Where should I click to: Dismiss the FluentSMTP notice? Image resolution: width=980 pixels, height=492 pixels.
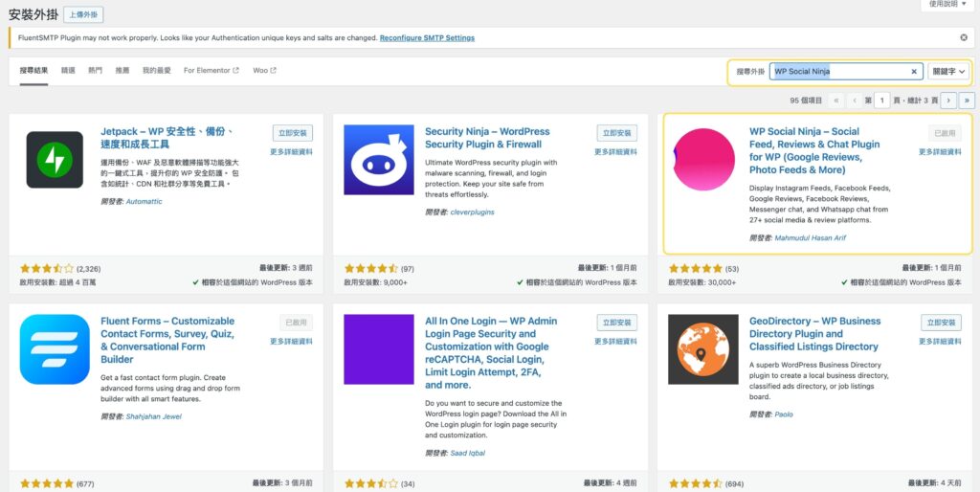(964, 37)
